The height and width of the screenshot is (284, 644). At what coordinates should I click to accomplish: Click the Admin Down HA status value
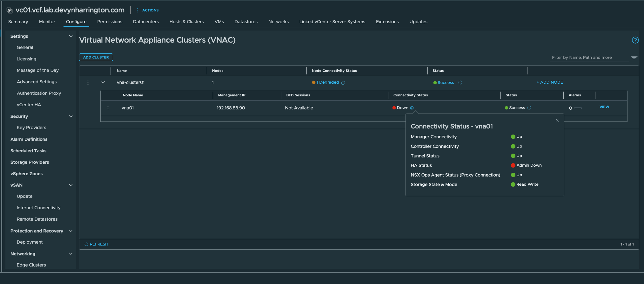529,165
